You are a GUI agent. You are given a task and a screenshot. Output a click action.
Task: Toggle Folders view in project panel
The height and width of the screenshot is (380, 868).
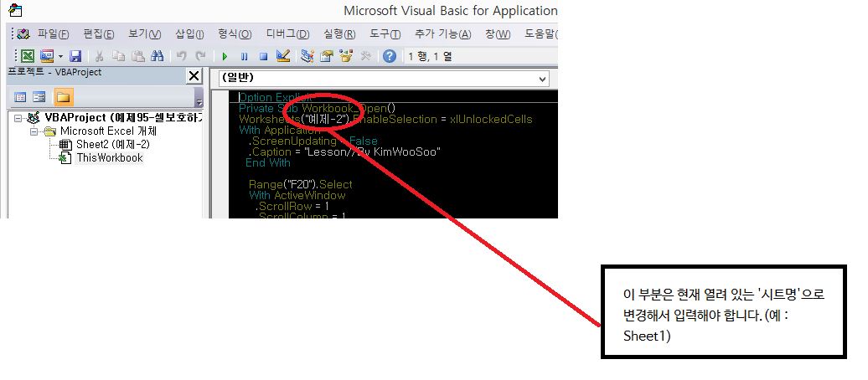(63, 97)
